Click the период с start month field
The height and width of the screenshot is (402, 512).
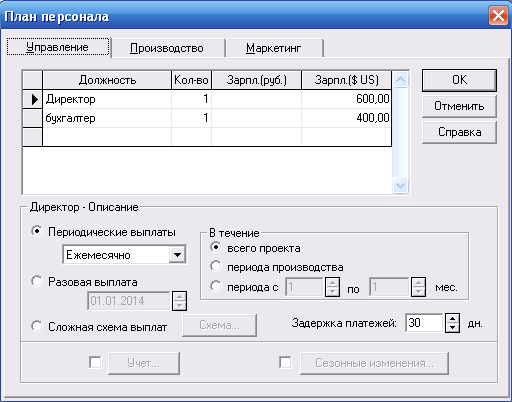[x=305, y=287]
